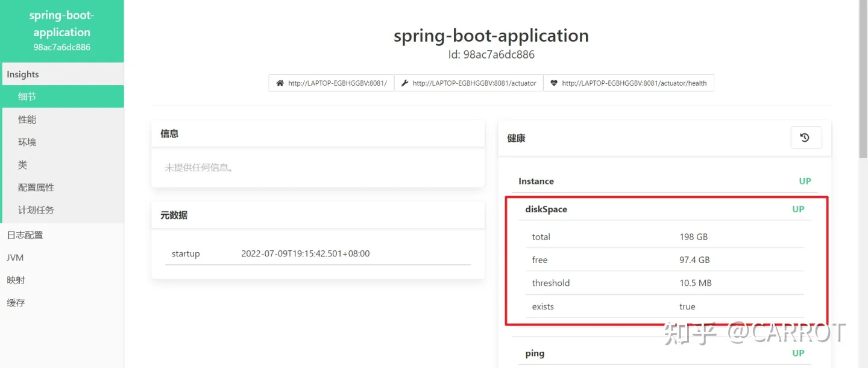Click the startup timestamp 2022-07-09T19:15:42.501+08:00
The height and width of the screenshot is (368, 868).
[x=306, y=253]
